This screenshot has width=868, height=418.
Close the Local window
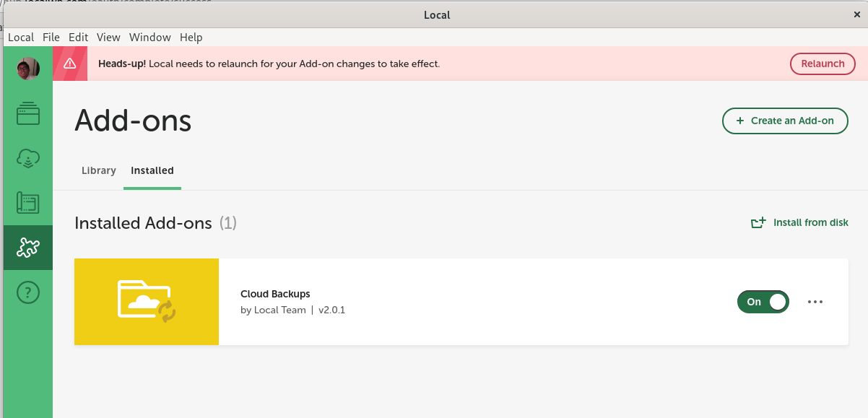857,14
